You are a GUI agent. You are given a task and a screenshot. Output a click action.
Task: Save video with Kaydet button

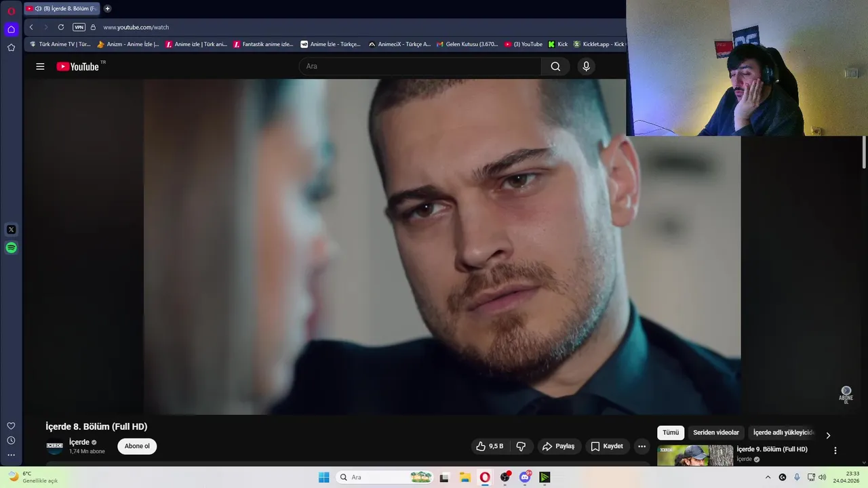(607, 447)
